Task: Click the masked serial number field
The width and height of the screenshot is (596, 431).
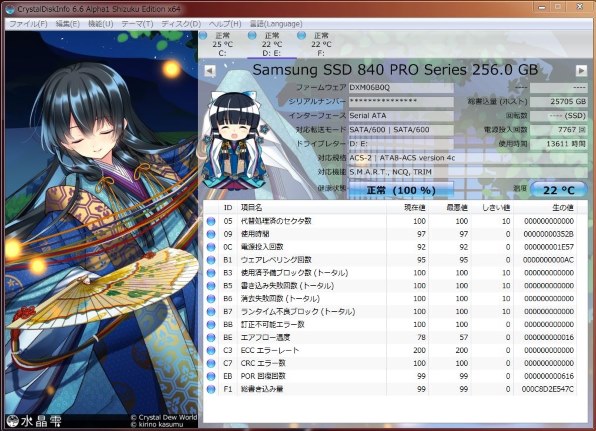Action: coord(401,102)
